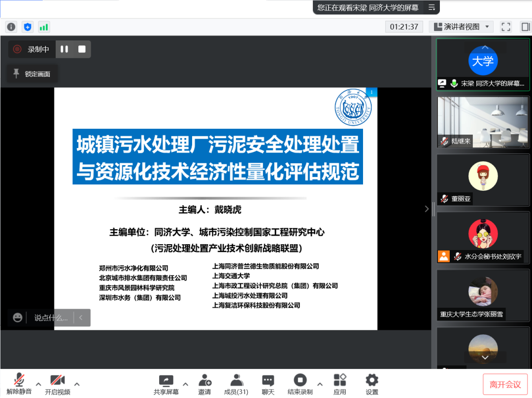Click slide text 郑州市污水净化有限公司
Image resolution: width=532 pixels, height=398 pixels.
pos(133,268)
